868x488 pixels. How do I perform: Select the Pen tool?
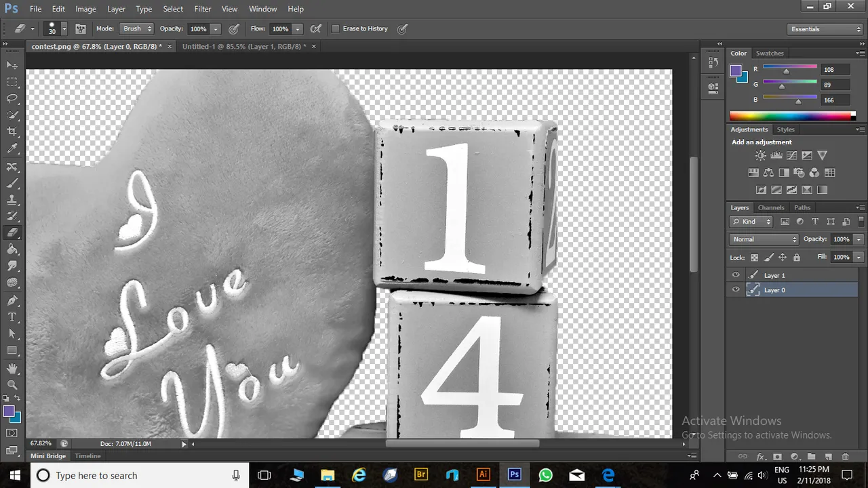pyautogui.click(x=12, y=300)
